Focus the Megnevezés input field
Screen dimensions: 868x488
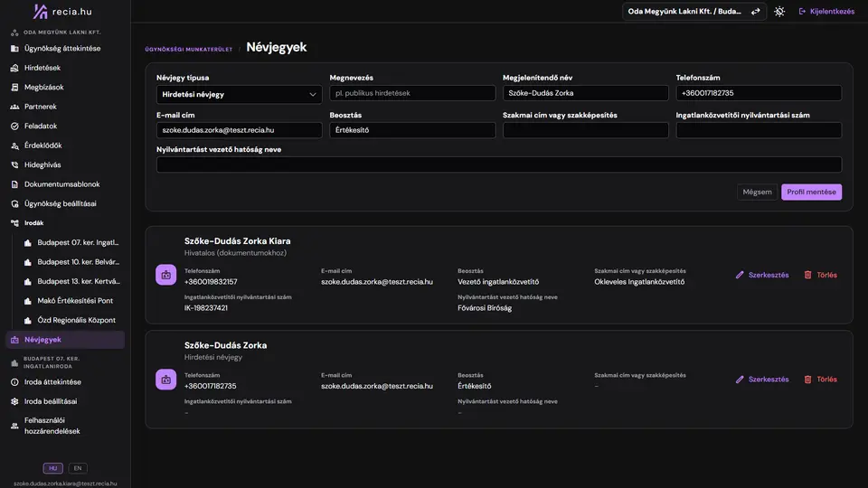point(412,93)
